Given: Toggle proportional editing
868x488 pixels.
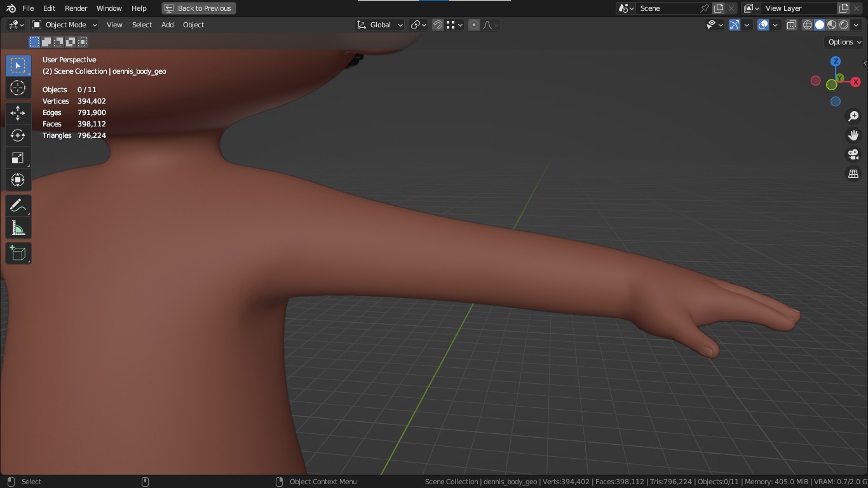Looking at the screenshot, I should tap(474, 25).
